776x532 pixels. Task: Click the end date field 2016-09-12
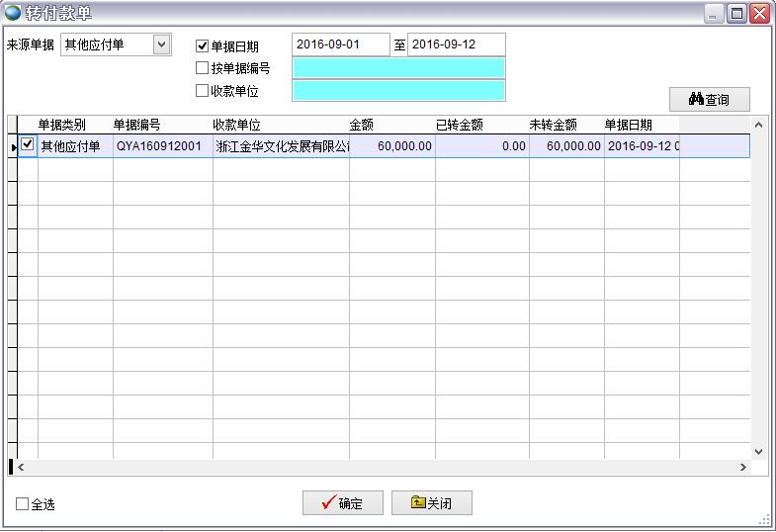456,44
